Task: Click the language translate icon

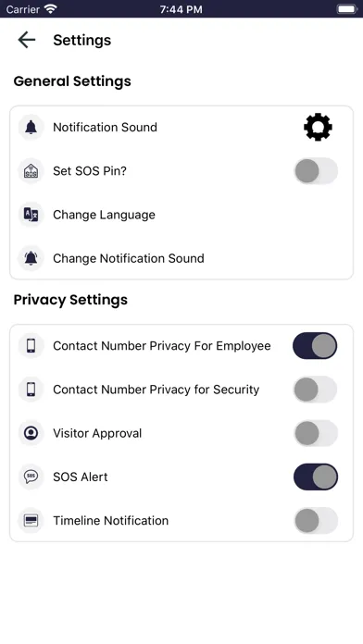Action: (31, 215)
